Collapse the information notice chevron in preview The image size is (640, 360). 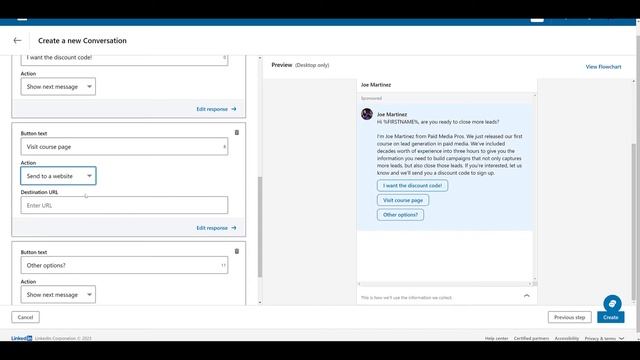pyautogui.click(x=527, y=296)
